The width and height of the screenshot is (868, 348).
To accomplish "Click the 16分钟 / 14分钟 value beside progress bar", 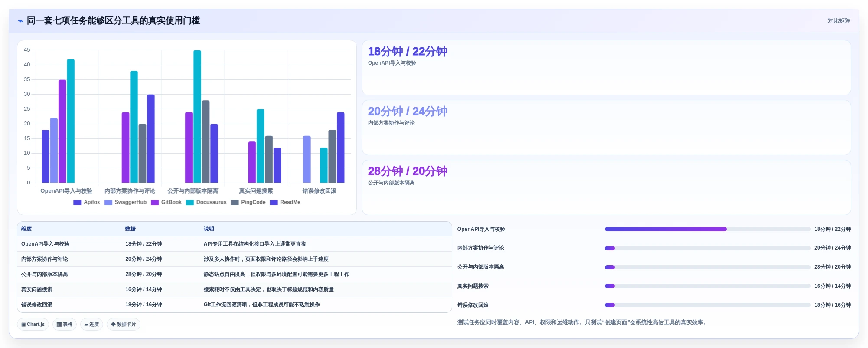I will tap(832, 286).
